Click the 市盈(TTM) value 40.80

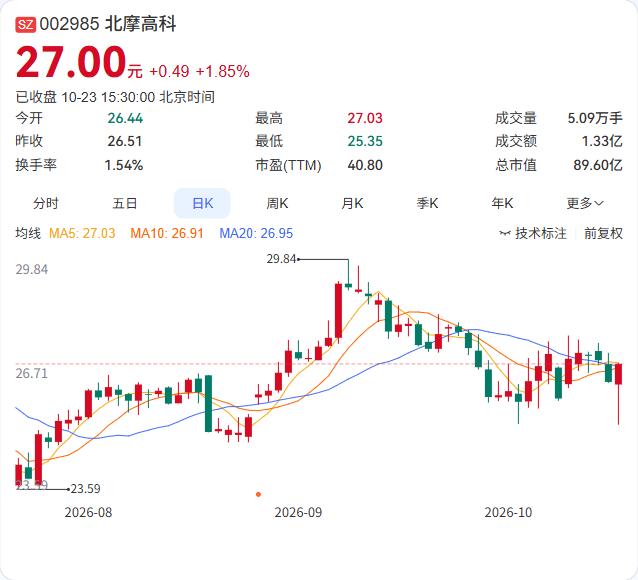tap(365, 165)
